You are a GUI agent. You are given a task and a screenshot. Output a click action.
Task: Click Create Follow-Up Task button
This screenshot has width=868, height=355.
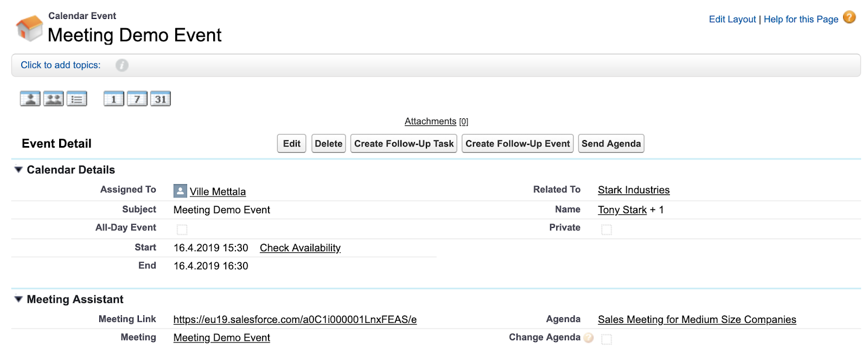tap(404, 143)
